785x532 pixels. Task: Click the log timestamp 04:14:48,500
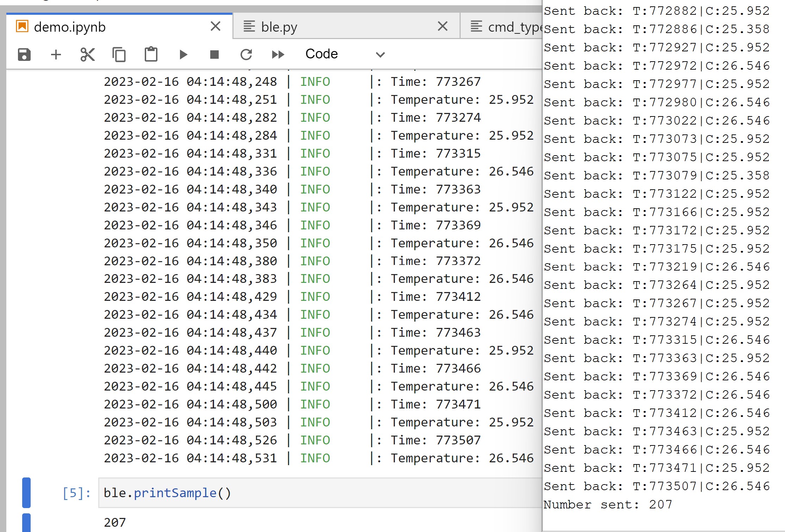232,404
